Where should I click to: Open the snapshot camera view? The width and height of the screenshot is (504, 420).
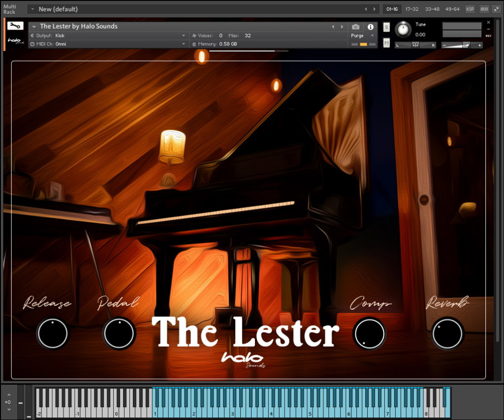(356, 27)
